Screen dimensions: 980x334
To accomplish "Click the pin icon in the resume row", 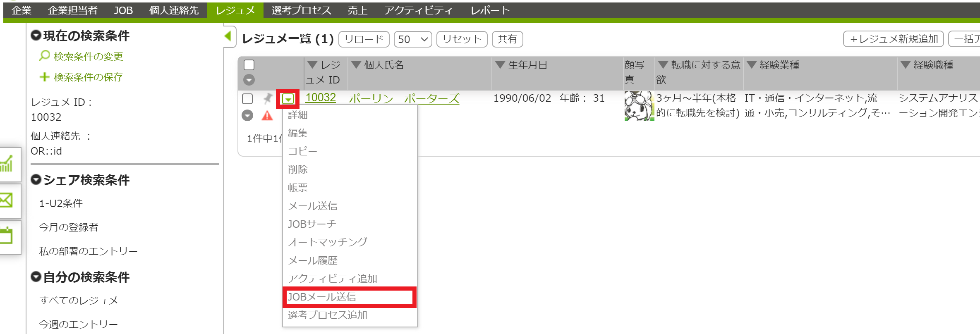I will [x=268, y=98].
